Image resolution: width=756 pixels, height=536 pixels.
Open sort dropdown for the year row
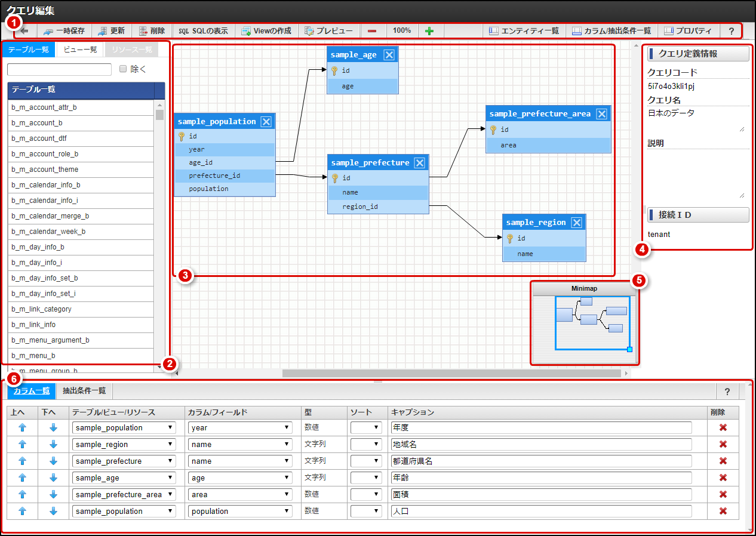tap(366, 427)
